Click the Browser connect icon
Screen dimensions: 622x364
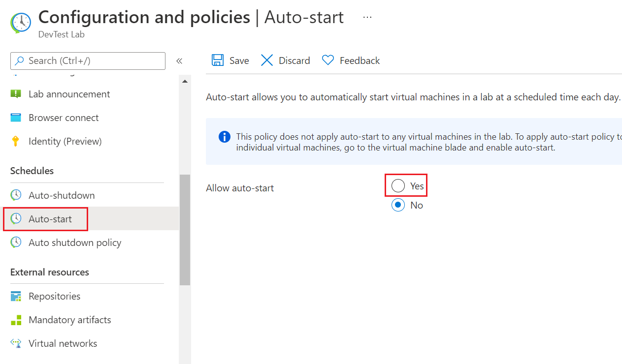[x=16, y=118]
